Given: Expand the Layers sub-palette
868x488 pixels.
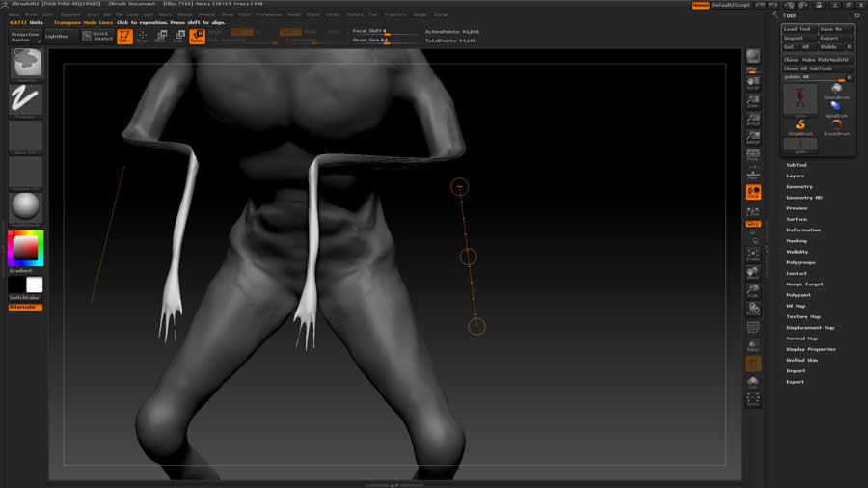Looking at the screenshot, I should (795, 176).
